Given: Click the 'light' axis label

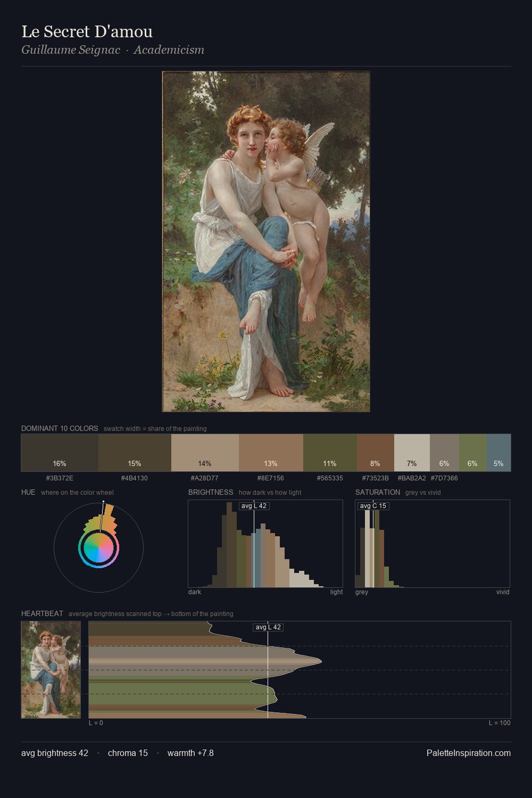Looking at the screenshot, I should [336, 592].
